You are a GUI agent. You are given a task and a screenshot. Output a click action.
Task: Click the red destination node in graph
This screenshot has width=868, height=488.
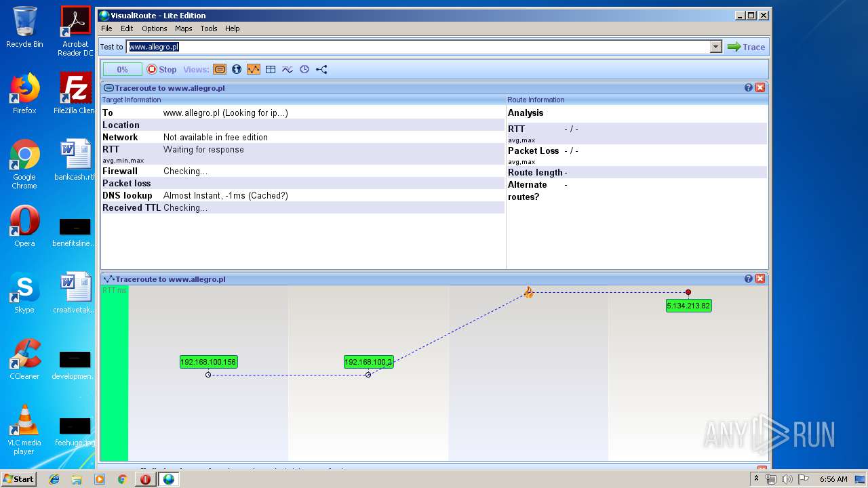click(x=688, y=292)
